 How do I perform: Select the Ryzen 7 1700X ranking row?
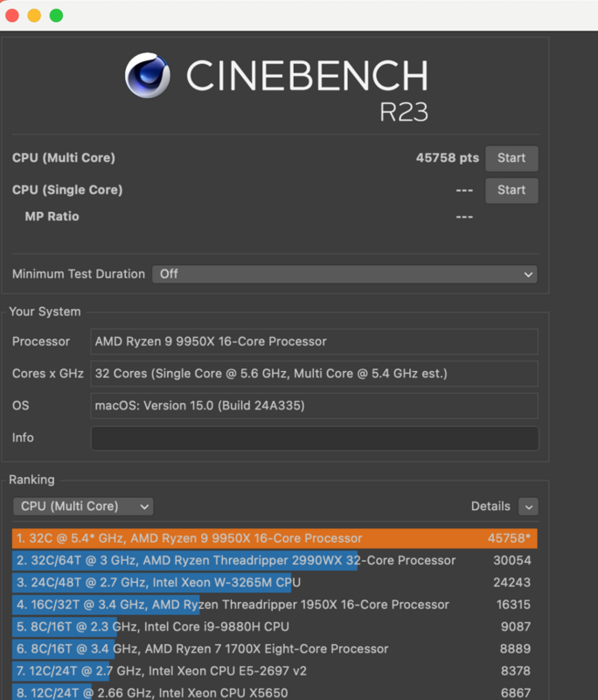tap(275, 649)
